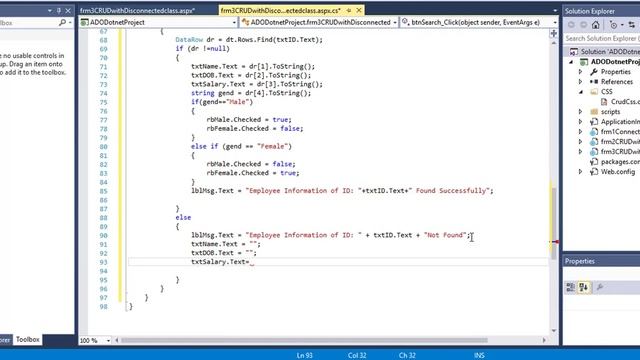Open the Toolbox bottom tab
This screenshot has height=360, width=640.
27,339
